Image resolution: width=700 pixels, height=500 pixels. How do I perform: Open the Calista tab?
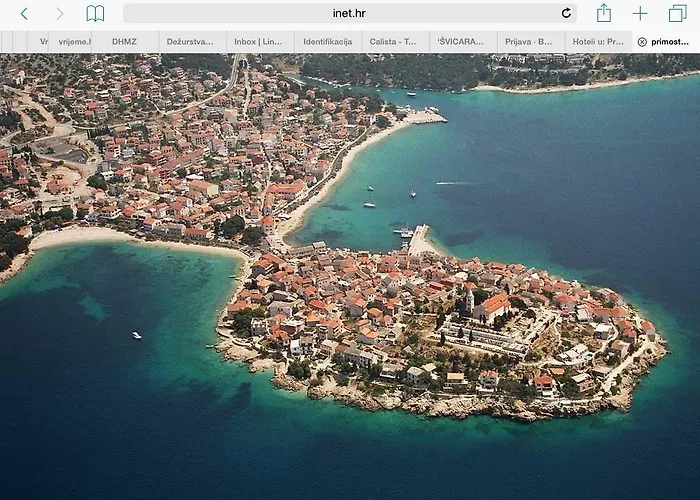(x=394, y=42)
